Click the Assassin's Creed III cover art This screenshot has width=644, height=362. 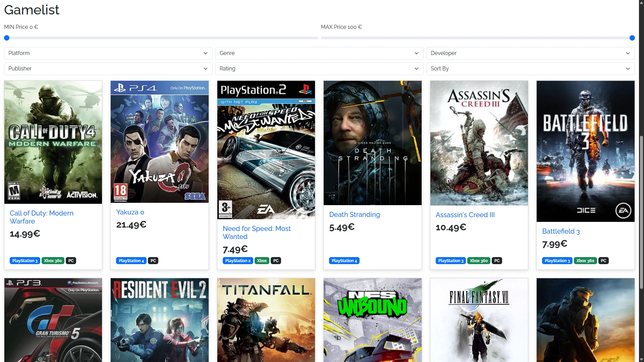click(x=479, y=143)
